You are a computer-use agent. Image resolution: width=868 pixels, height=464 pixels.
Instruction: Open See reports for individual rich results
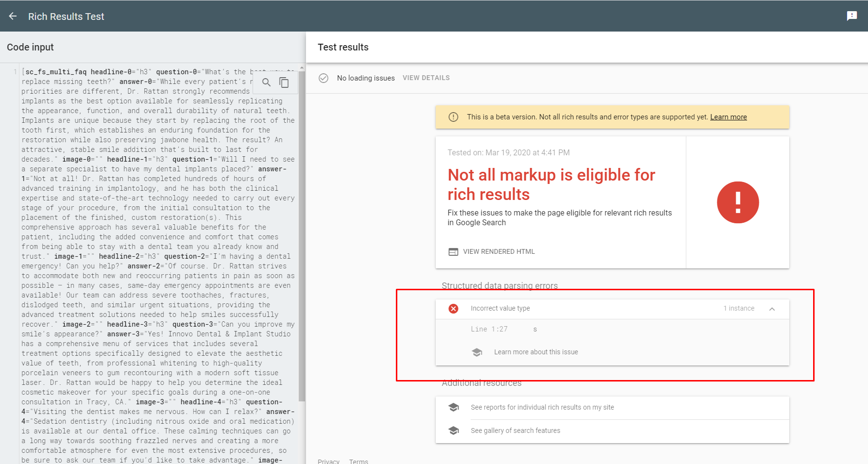(542, 407)
